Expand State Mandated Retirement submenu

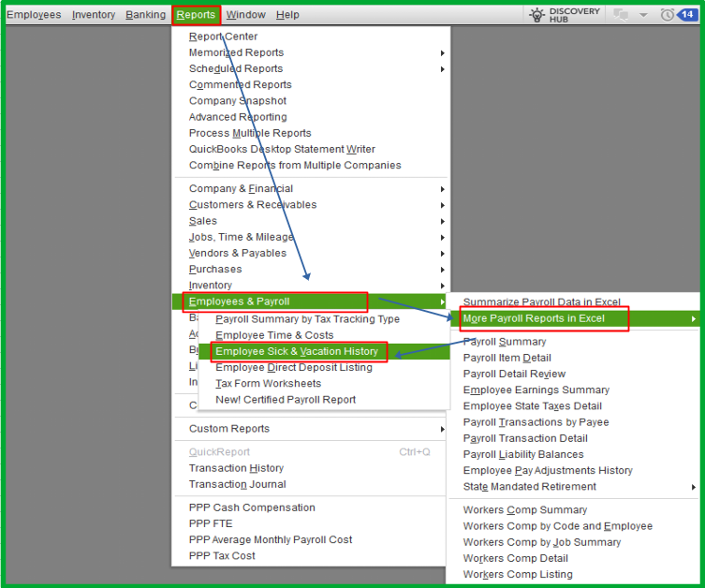575,487
